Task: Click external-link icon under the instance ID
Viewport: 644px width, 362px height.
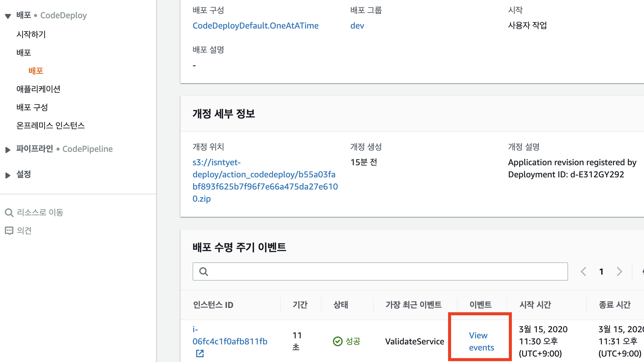Action: (200, 353)
